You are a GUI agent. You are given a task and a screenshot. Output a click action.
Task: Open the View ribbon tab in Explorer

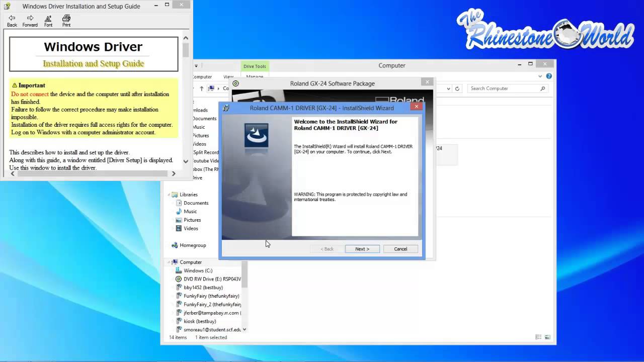tap(228, 77)
